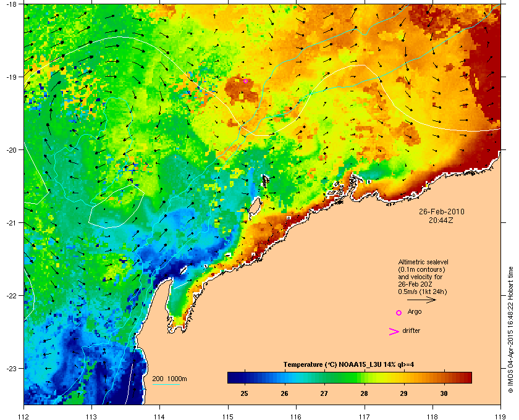Click the 'Temperature (°C) NOAA15_L3U 14% ql>=4' title

348,365
